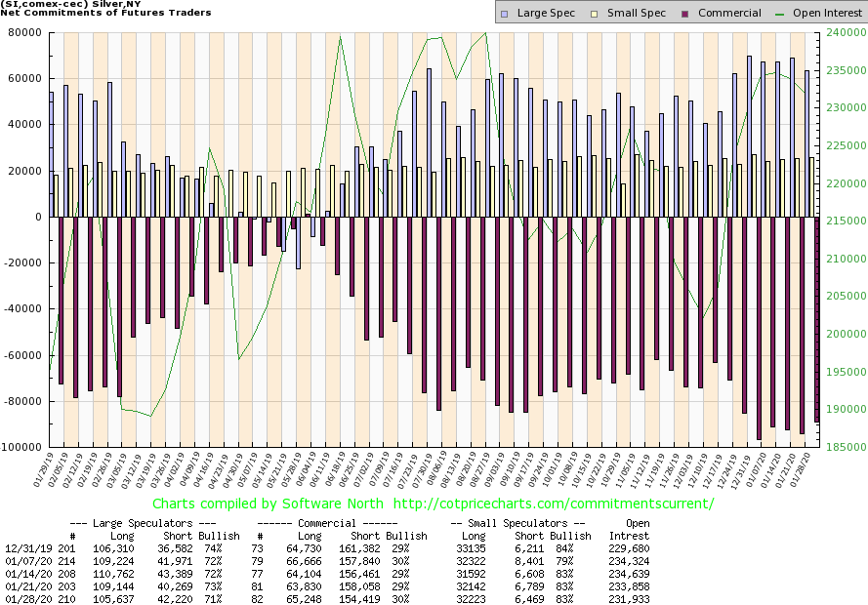Click the purple Commercial legend swatch
The image size is (868, 605).
[x=671, y=13]
